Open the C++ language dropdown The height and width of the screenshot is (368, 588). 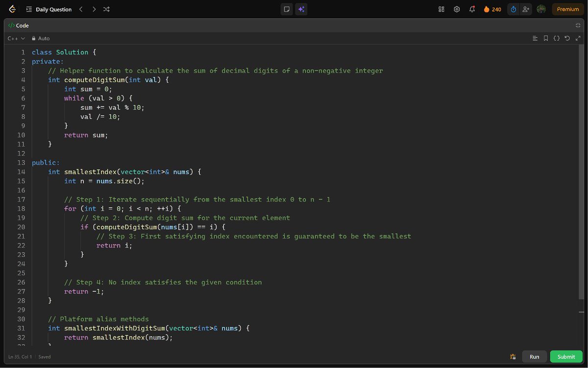coord(16,38)
